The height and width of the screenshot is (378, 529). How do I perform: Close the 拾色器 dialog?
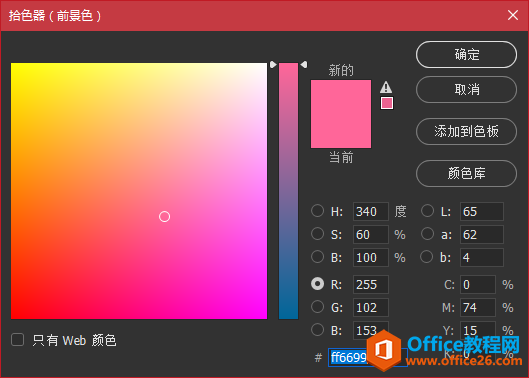click(513, 15)
